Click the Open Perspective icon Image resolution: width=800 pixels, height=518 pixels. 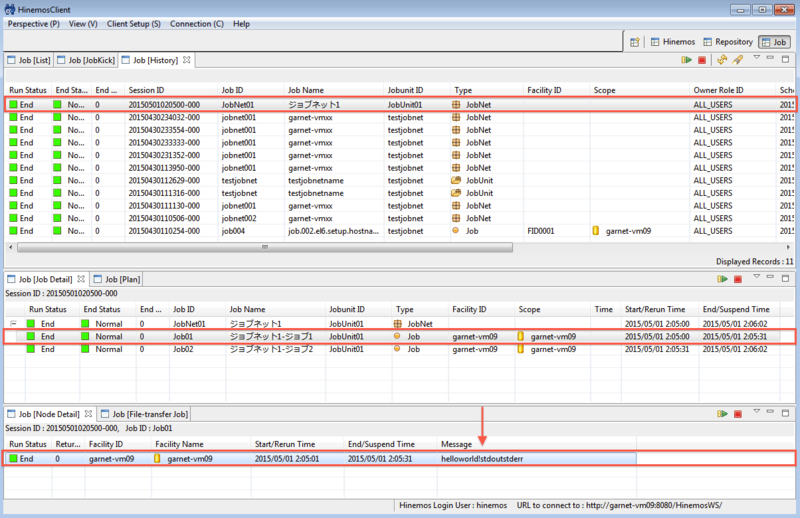click(634, 42)
